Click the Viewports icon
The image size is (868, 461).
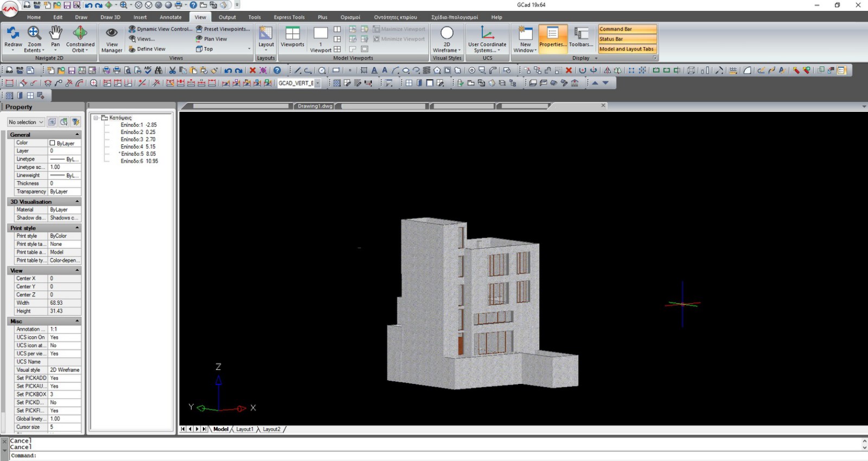292,37
